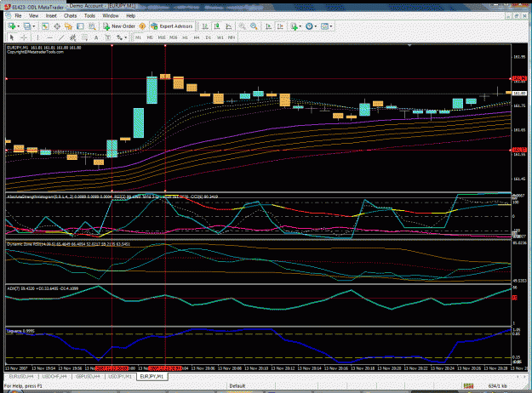The height and width of the screenshot is (393, 532).
Task: Switch to candlestick chart display
Action: [x=217, y=26]
